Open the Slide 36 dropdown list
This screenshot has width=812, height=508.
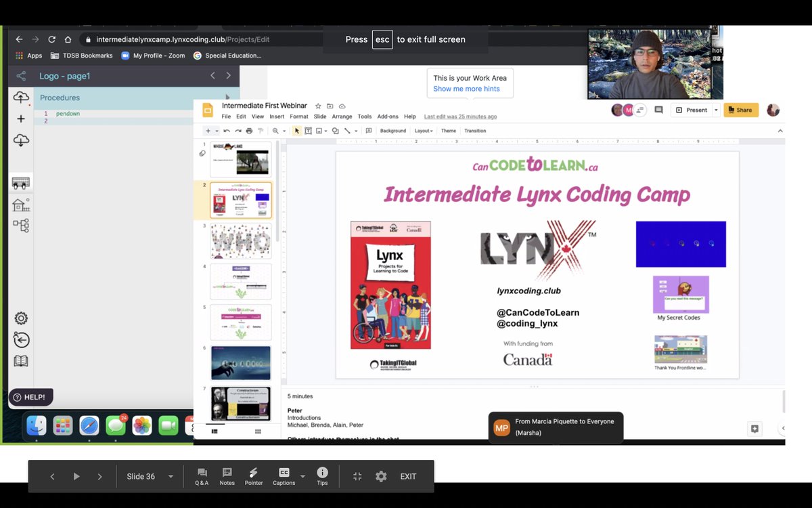(x=171, y=476)
